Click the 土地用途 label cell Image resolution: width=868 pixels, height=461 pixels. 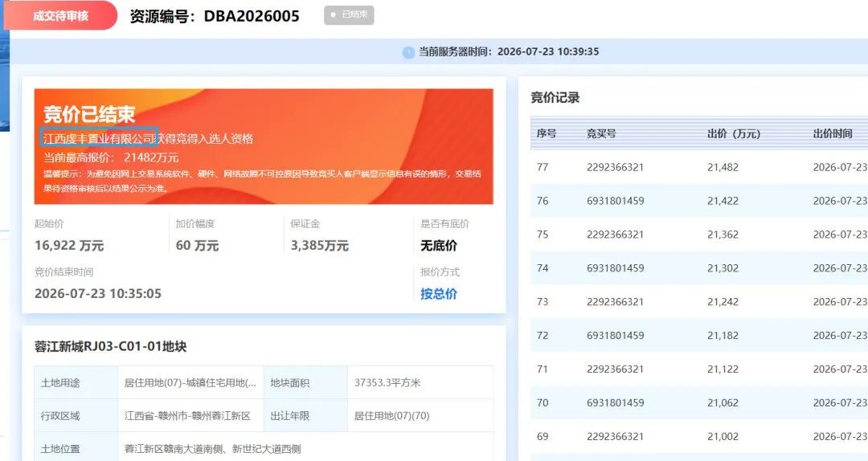click(76, 382)
